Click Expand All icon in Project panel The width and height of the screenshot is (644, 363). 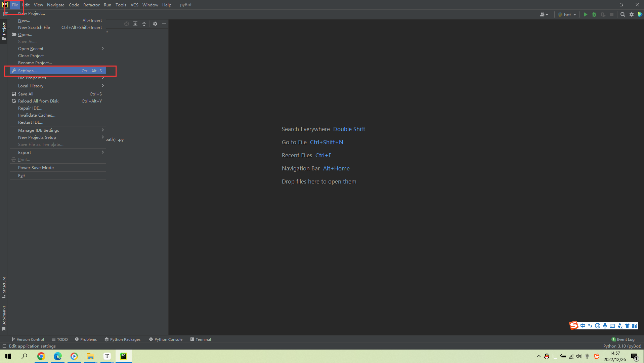pyautogui.click(x=135, y=24)
